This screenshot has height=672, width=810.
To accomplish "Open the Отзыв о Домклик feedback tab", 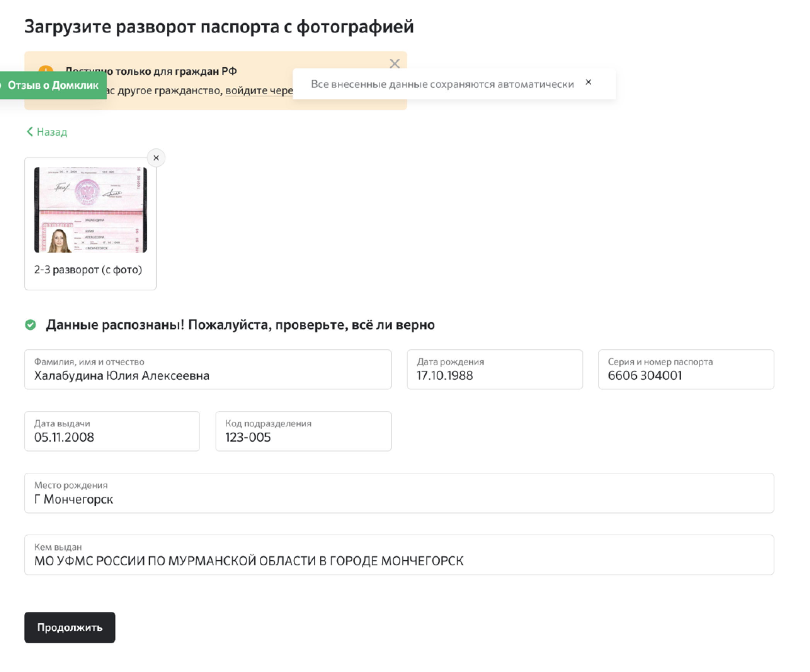I will [53, 85].
